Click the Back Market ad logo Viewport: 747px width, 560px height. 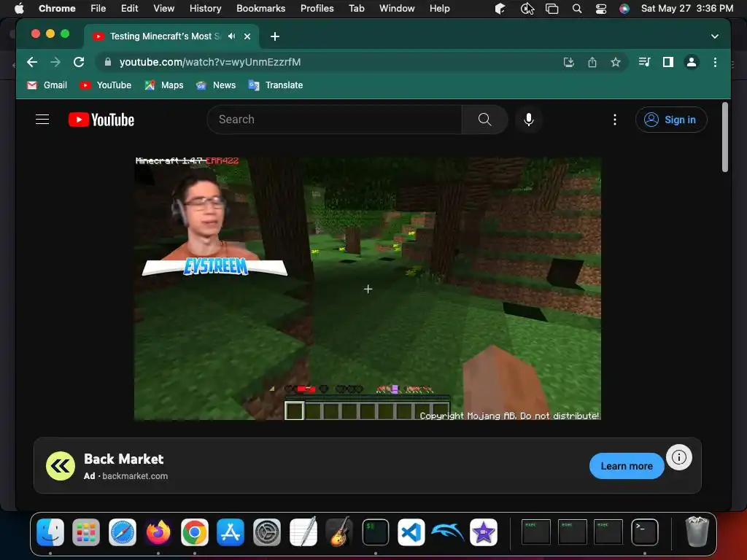coord(61,466)
